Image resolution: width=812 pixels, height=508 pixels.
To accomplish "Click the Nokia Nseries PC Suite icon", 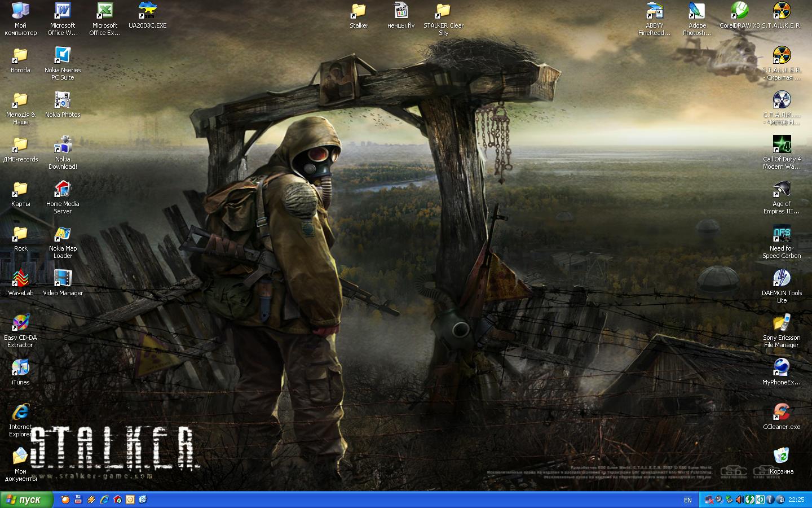I will pos(63,56).
